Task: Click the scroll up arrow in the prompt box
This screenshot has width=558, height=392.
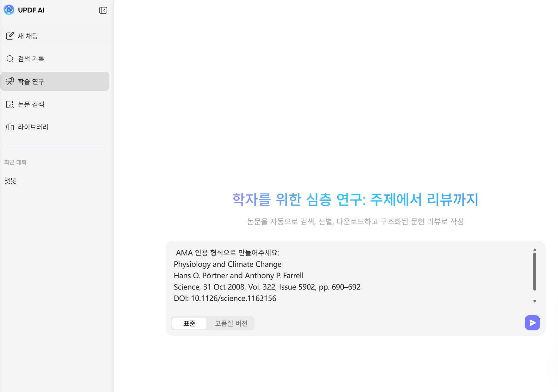Action: pos(535,250)
